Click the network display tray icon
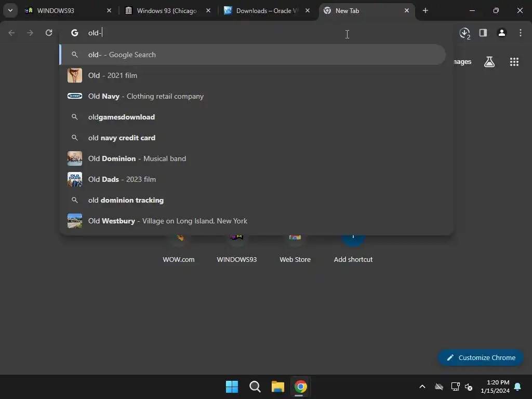 [x=455, y=387]
